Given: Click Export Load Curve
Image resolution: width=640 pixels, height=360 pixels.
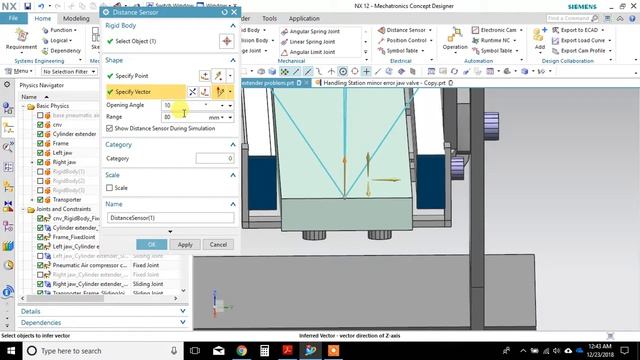Looking at the screenshot, I should [x=578, y=40].
